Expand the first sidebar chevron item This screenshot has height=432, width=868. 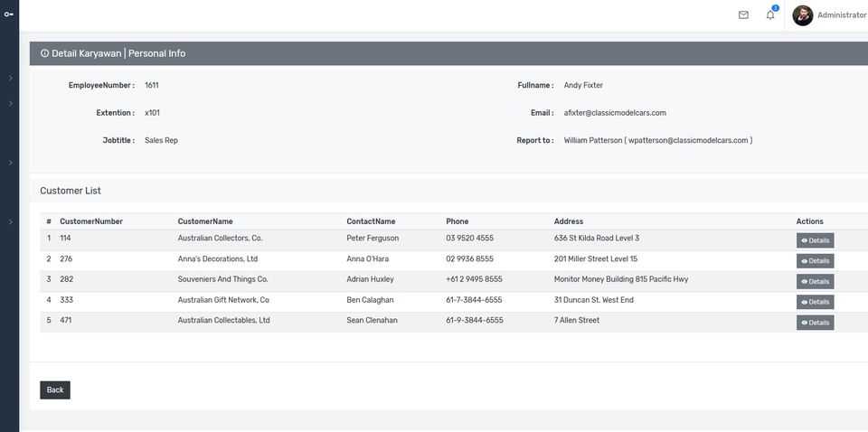point(11,78)
